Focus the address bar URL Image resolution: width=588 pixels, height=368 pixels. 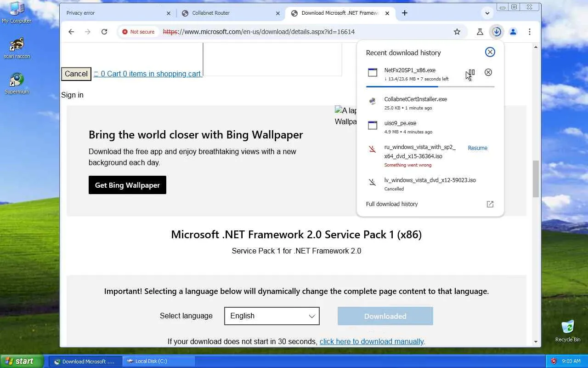[259, 32]
